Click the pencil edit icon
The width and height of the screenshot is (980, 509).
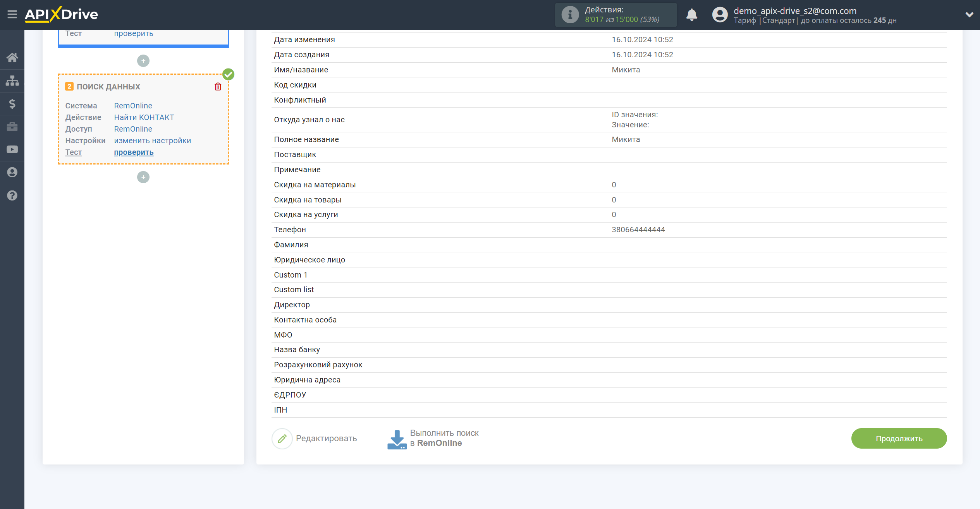[282, 439]
